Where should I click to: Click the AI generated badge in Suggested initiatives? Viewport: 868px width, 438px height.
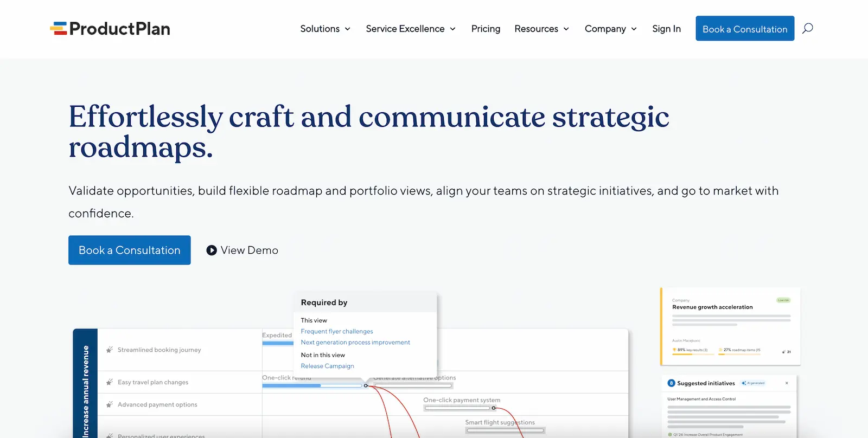pyautogui.click(x=753, y=383)
